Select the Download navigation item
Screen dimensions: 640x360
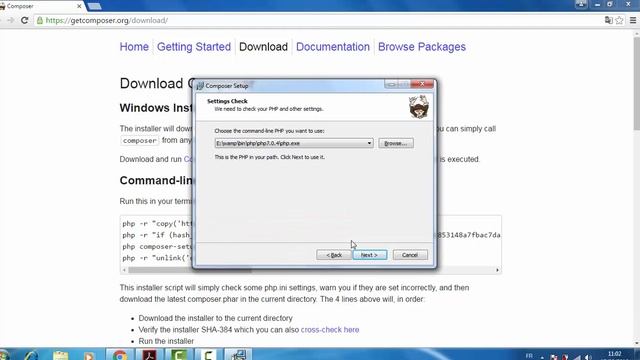(x=263, y=47)
